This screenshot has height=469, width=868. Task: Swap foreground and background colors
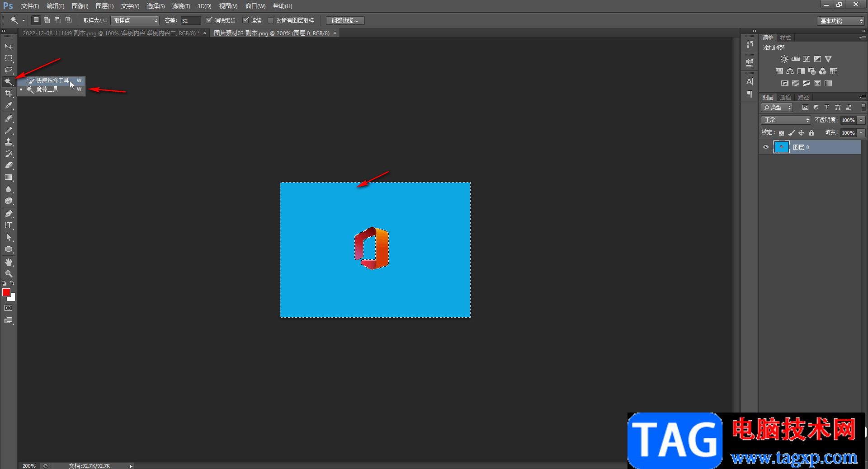pos(13,283)
